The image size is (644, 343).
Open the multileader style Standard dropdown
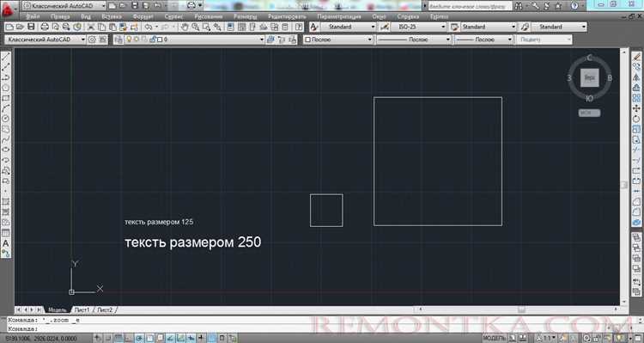[584, 27]
